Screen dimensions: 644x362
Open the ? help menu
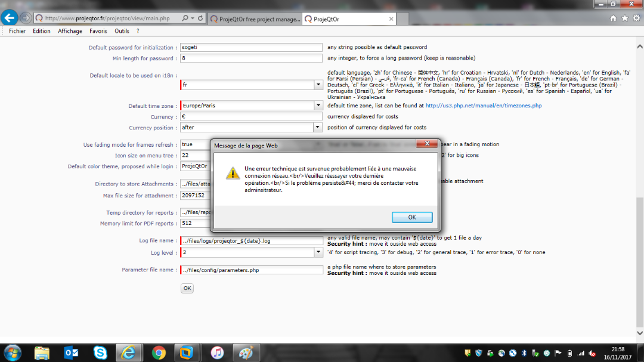coord(138,31)
